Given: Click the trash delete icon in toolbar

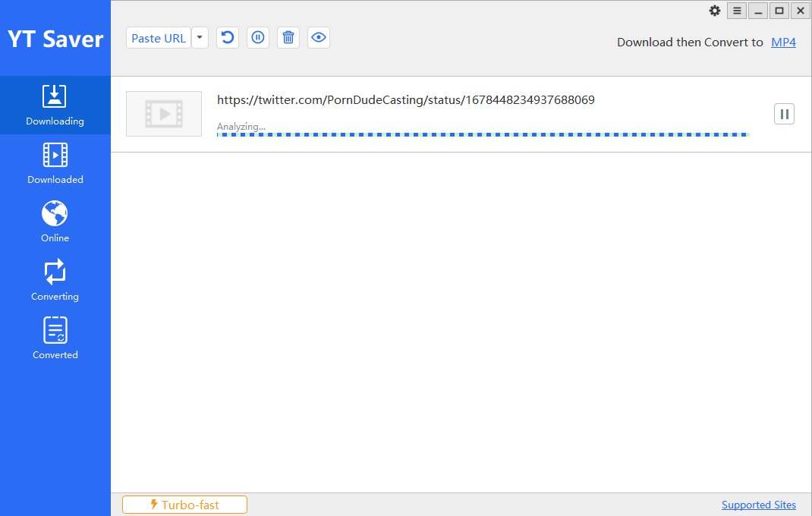Looking at the screenshot, I should pyautogui.click(x=288, y=38).
